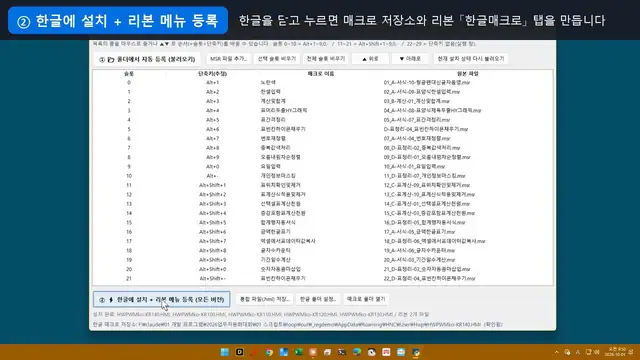Open the file explorer icon left of terminal

coord(327,352)
